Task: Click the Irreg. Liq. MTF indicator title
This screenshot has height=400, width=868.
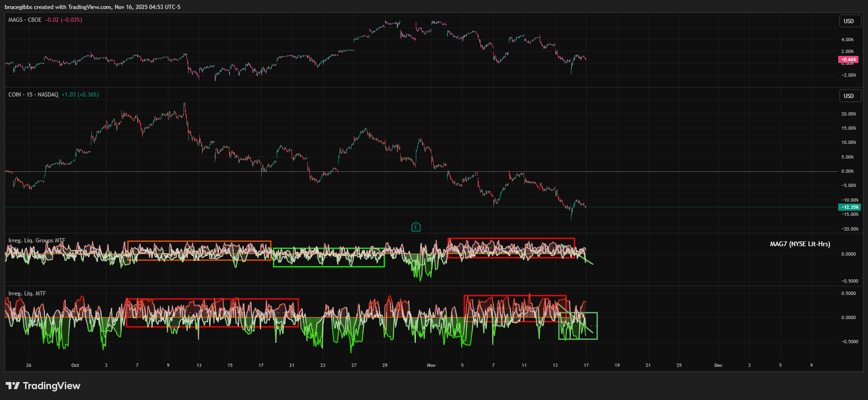Action: [x=27, y=293]
